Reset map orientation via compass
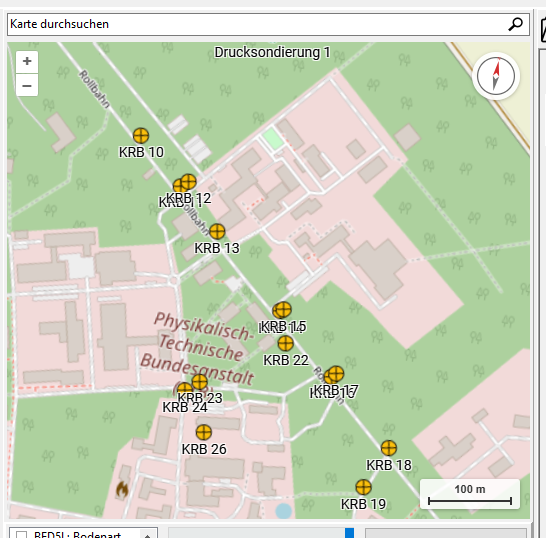This screenshot has width=546, height=538. point(496,76)
